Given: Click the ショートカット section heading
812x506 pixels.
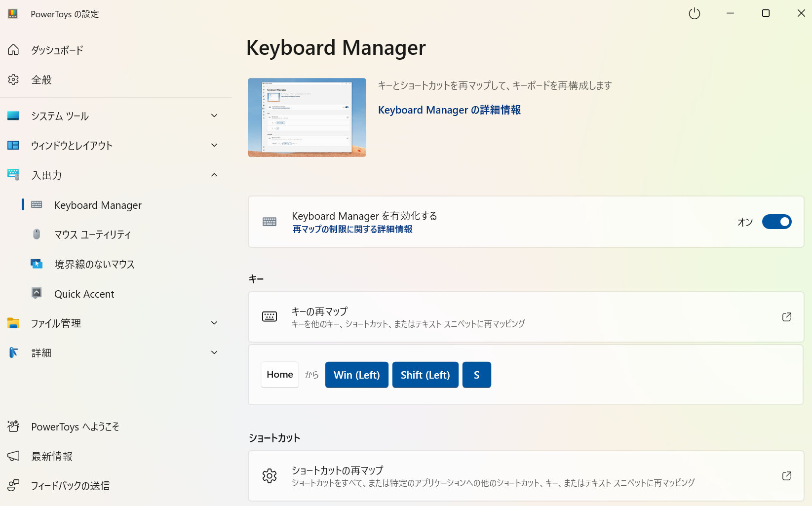Looking at the screenshot, I should pos(274,438).
